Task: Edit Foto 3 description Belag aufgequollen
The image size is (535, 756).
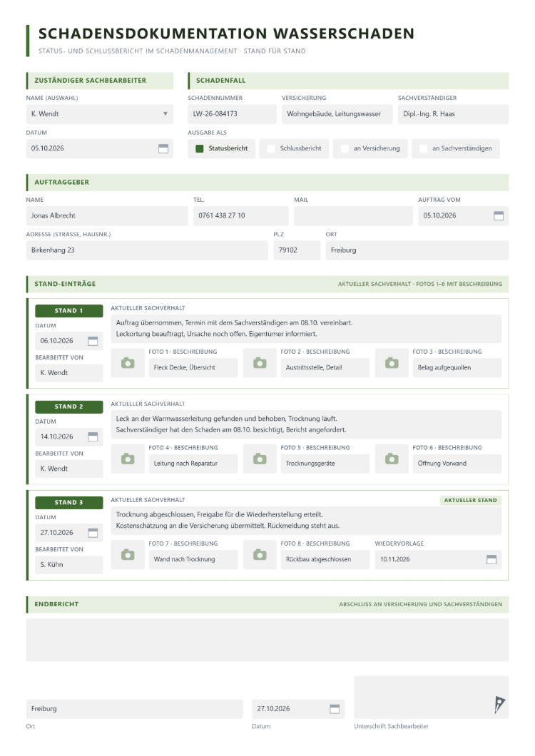Action: pyautogui.click(x=457, y=367)
